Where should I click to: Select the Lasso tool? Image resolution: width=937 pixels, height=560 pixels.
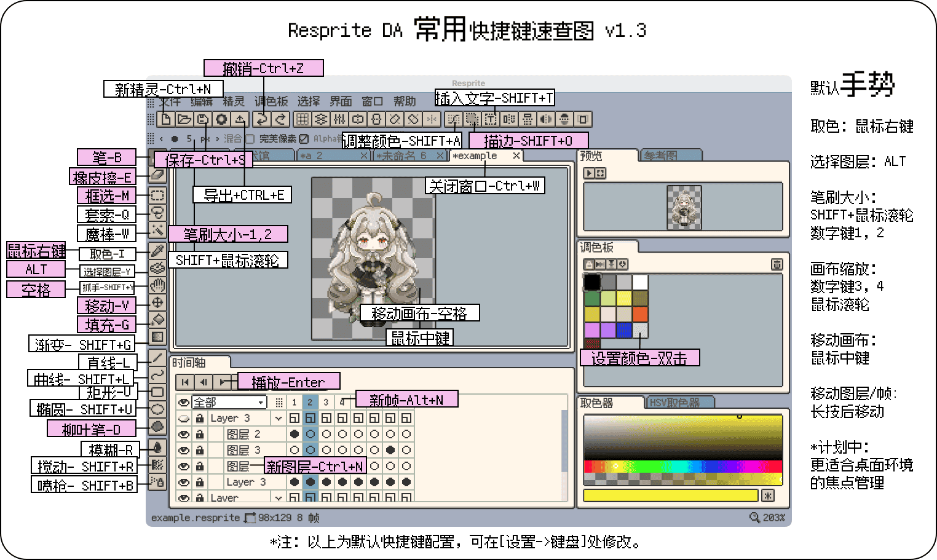(158, 213)
